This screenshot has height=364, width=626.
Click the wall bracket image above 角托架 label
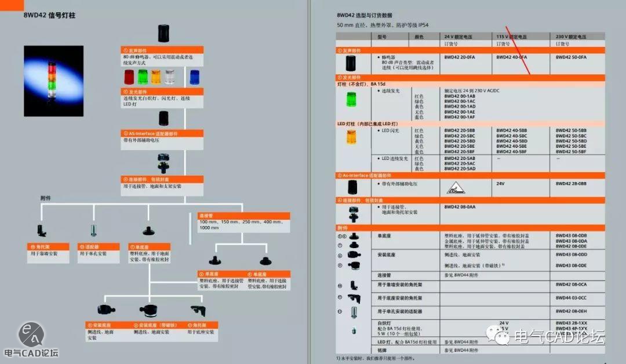(x=42, y=231)
